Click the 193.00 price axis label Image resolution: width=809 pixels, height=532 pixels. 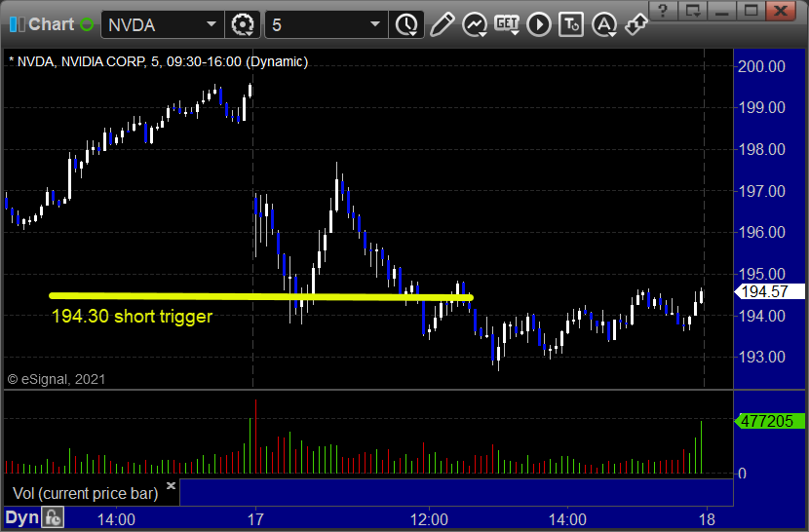pos(761,357)
